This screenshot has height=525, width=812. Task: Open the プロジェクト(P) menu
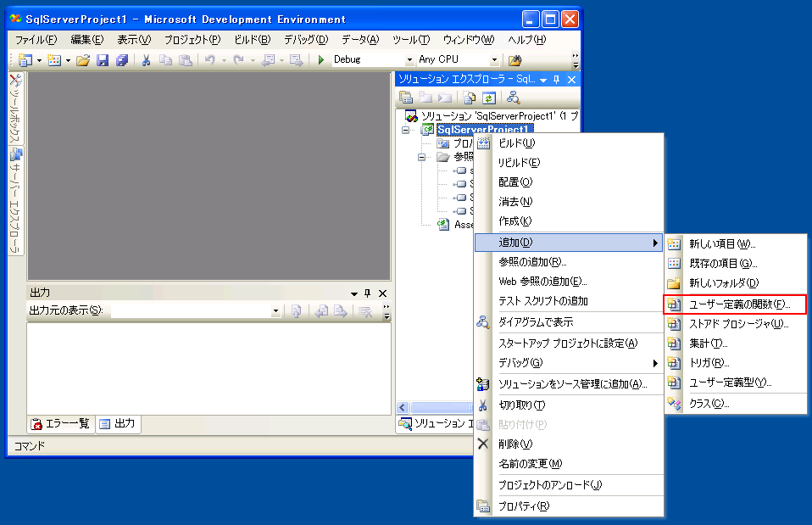[192, 40]
